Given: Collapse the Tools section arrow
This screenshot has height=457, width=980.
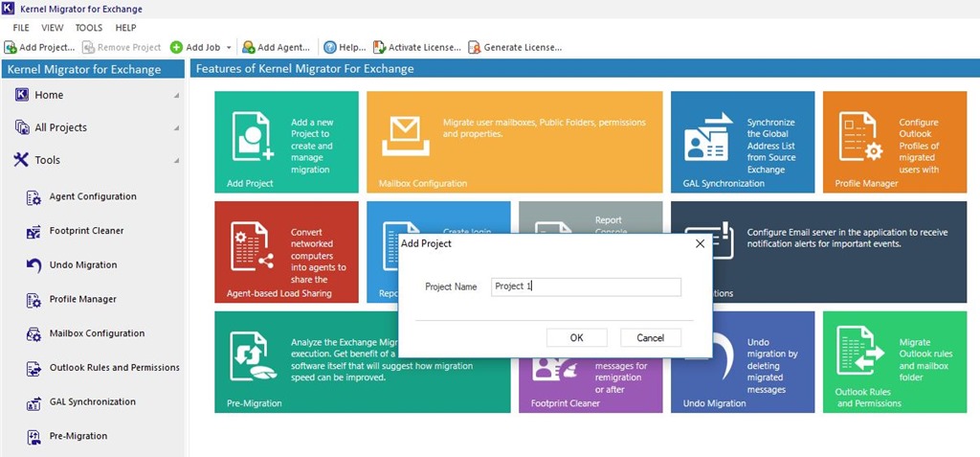Looking at the screenshot, I should (176, 161).
